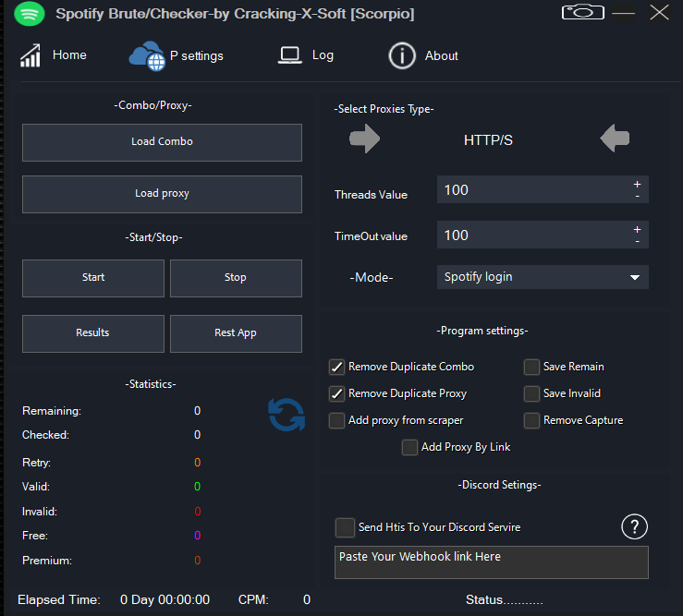683x616 pixels.
Task: Click the Paste Your Webhook link field
Action: (492, 562)
